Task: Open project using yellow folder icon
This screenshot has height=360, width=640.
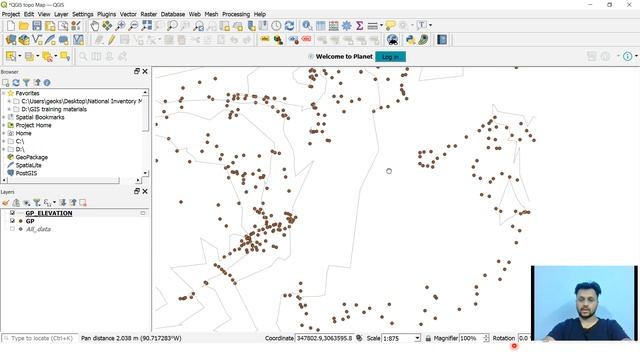Action: click(x=24, y=26)
